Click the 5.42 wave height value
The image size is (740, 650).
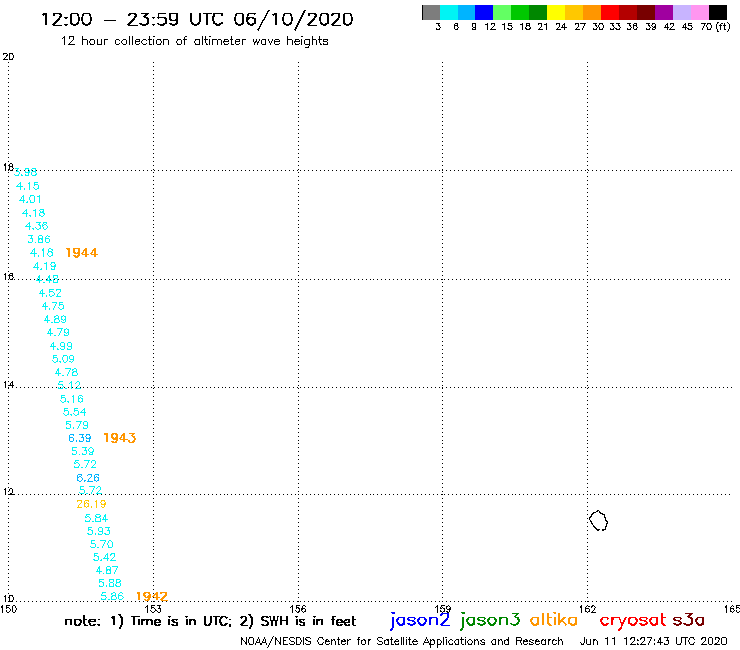coord(104,557)
